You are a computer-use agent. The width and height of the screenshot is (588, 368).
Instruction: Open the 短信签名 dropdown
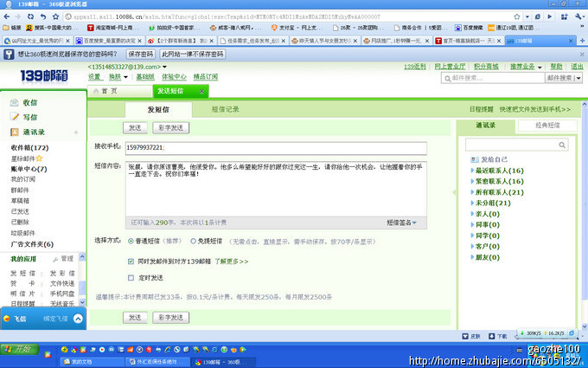[x=401, y=223]
